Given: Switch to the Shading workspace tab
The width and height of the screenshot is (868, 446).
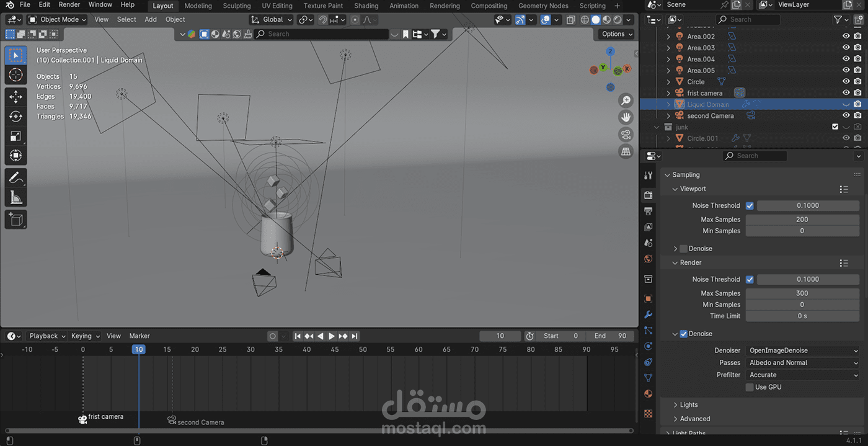Looking at the screenshot, I should pyautogui.click(x=366, y=6).
